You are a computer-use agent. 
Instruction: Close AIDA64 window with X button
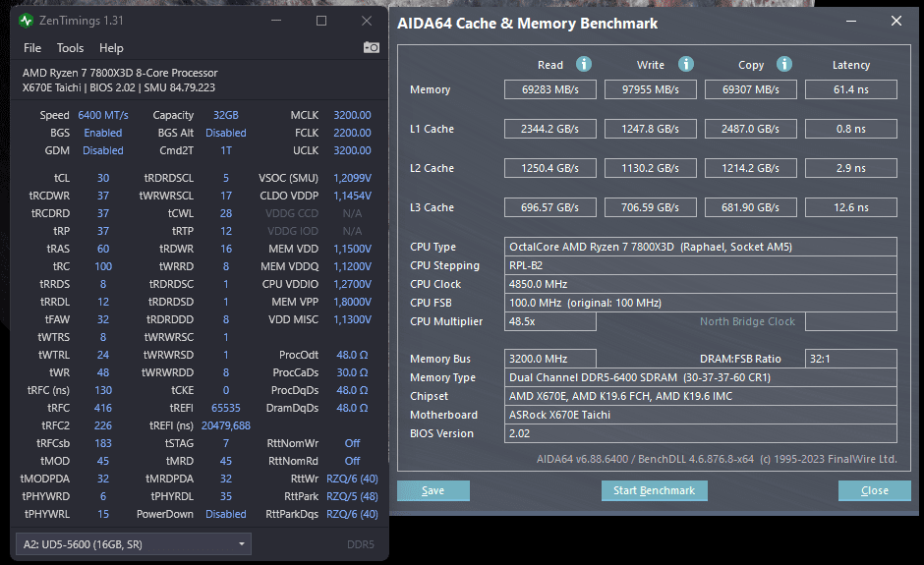(x=896, y=22)
